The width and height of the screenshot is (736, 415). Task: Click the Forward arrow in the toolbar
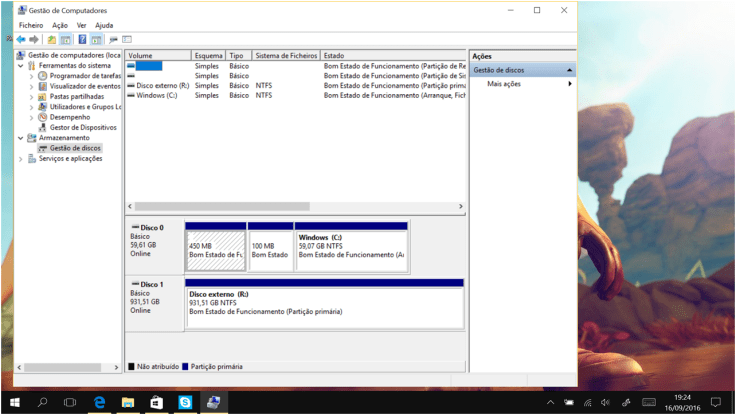(x=33, y=39)
